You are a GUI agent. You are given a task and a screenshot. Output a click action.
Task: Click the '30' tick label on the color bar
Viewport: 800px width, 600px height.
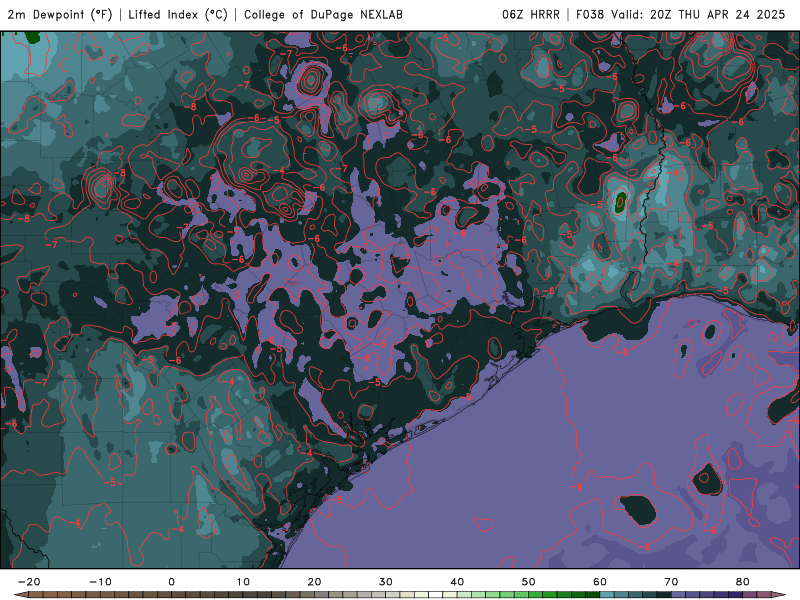click(x=386, y=582)
